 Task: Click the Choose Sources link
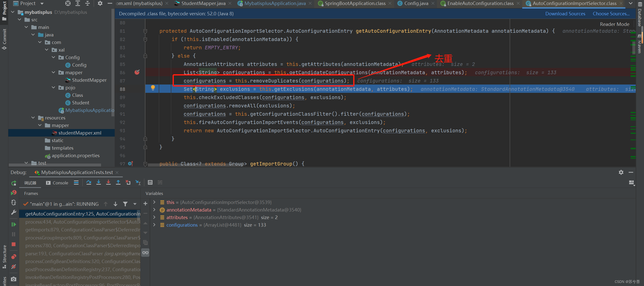tap(611, 14)
